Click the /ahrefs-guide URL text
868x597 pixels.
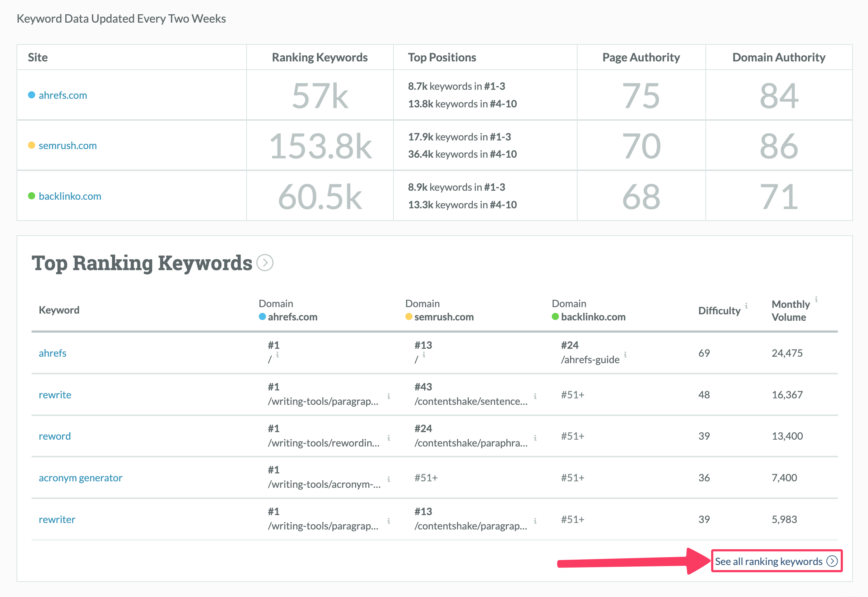(x=590, y=360)
